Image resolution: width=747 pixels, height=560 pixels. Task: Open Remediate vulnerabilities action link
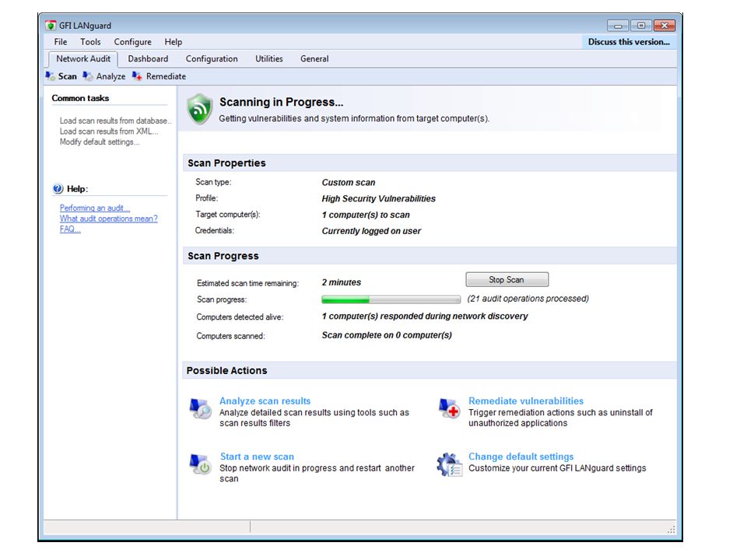[526, 401]
